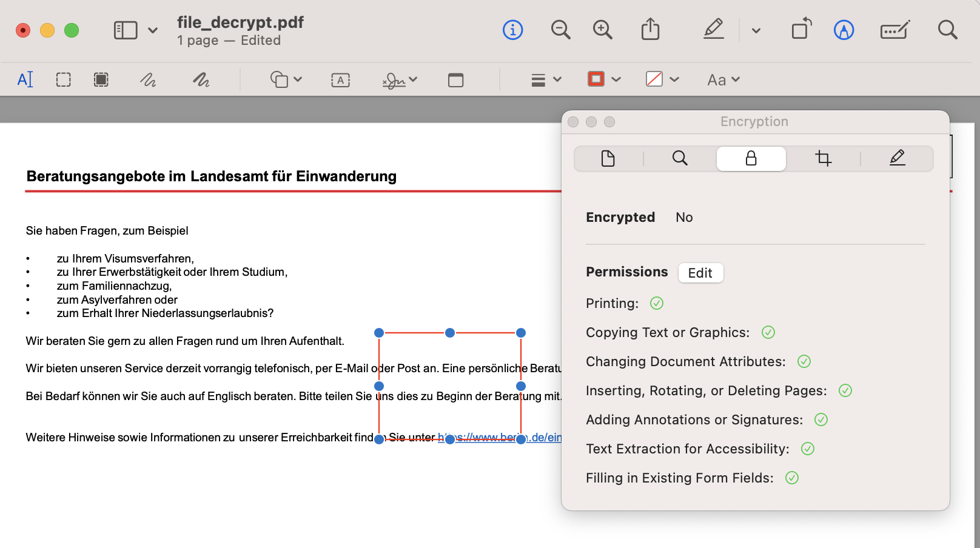Open the form filling toolbar
The width and height of the screenshot is (980, 548).
tap(895, 30)
